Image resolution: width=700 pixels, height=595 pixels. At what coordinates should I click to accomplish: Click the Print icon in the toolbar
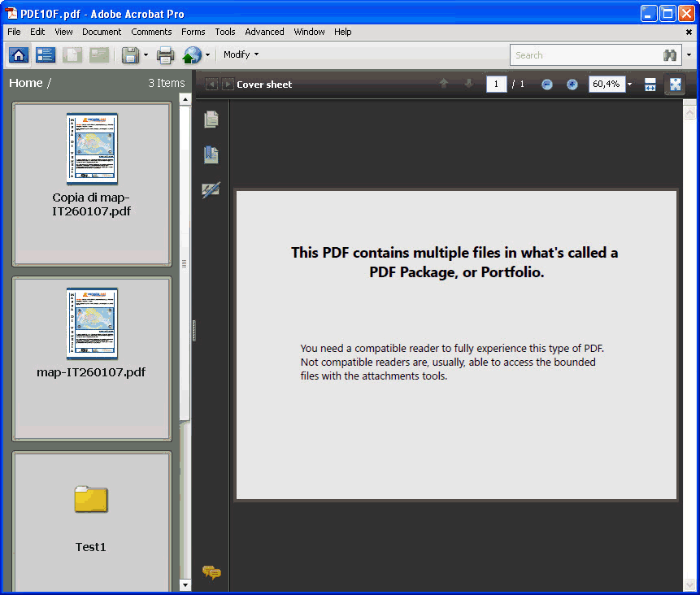point(165,55)
